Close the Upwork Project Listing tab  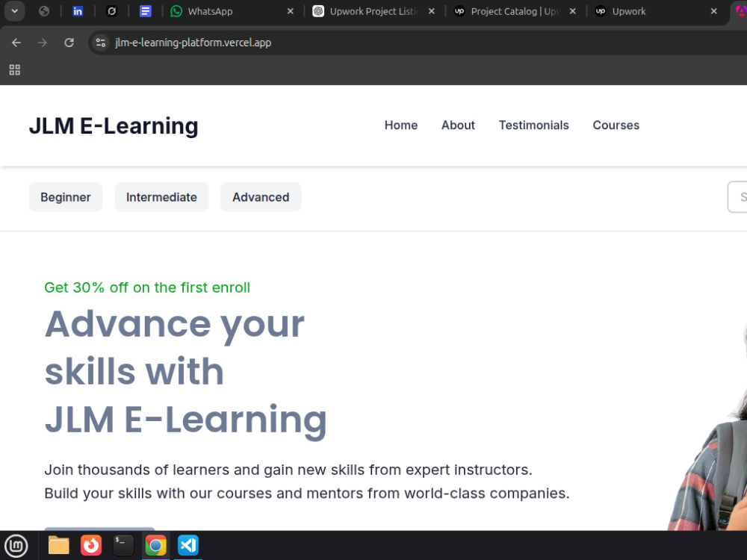click(x=431, y=11)
